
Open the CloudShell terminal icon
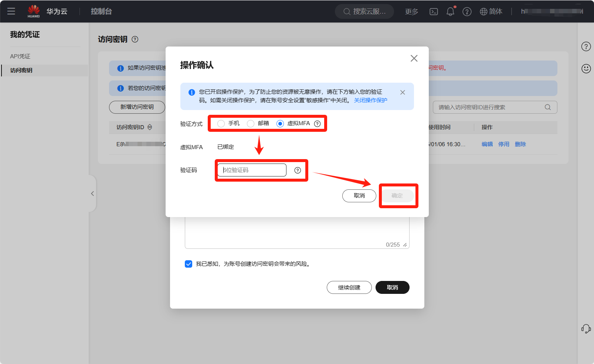(434, 11)
